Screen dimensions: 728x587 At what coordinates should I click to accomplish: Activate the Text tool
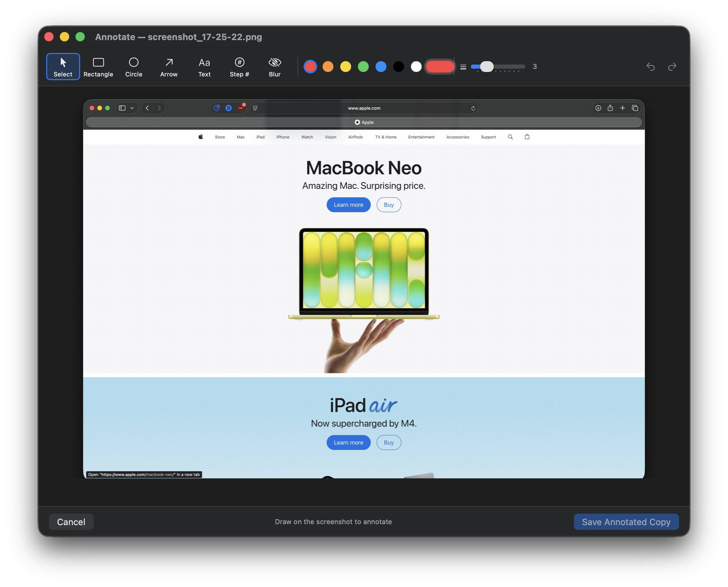[x=204, y=67]
